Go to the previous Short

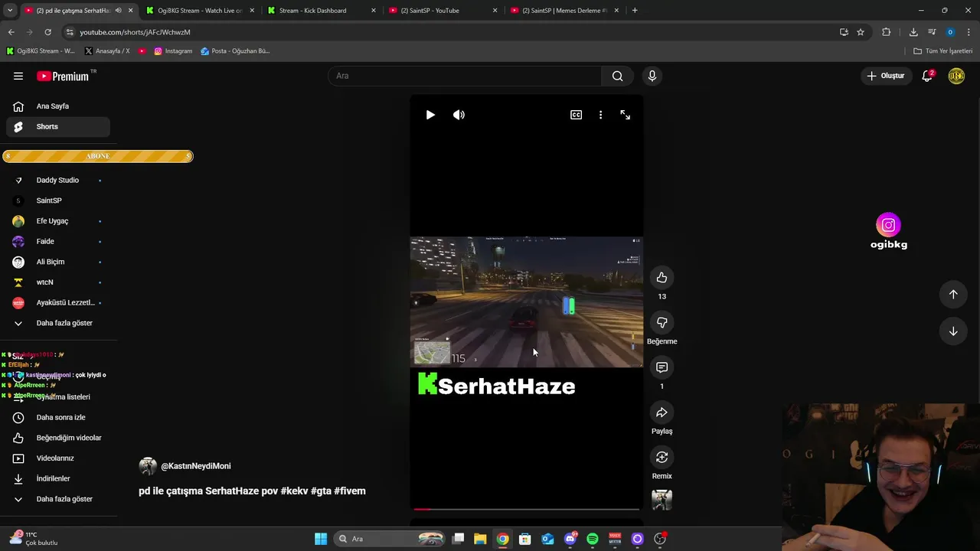point(953,295)
